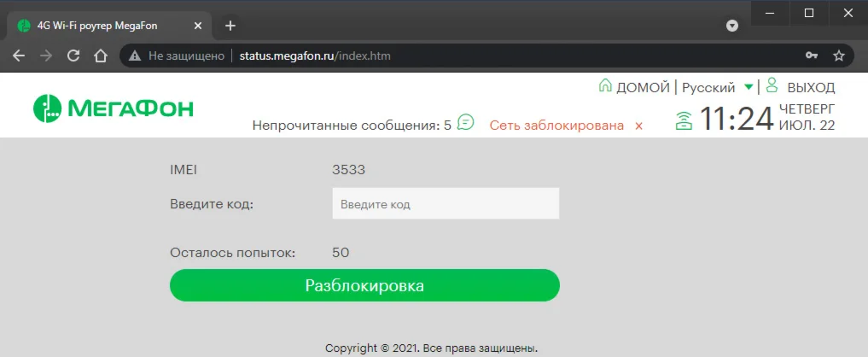Image resolution: width=868 pixels, height=357 pixels.
Task: Open saved passwords key icon
Action: pyautogui.click(x=812, y=56)
